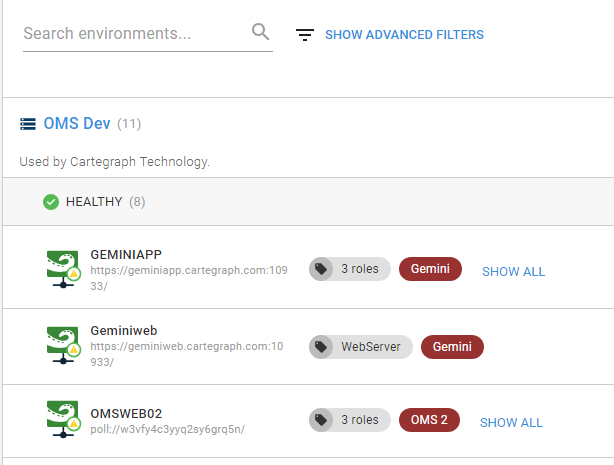Click tag icon in GEMINIAPP 3 roles chip
This screenshot has height=465, width=614.
321,269
